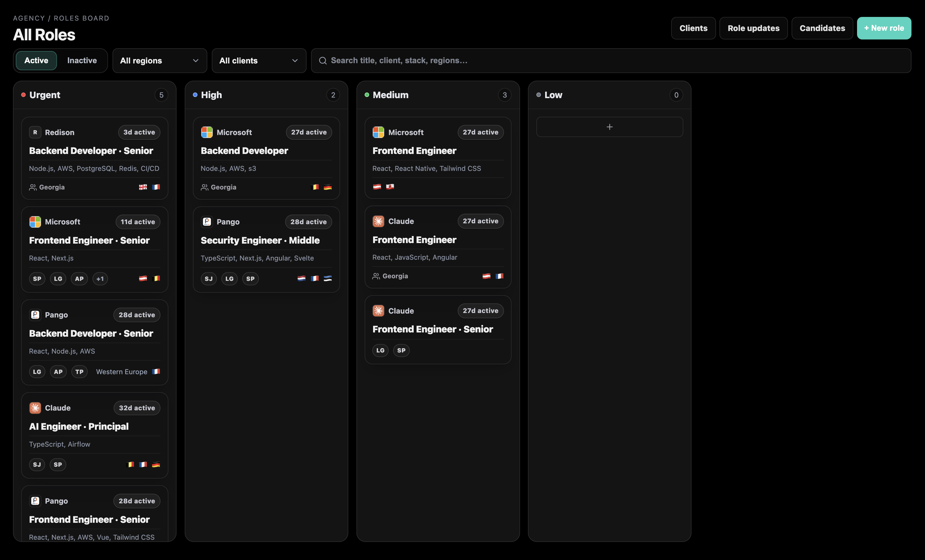Image resolution: width=925 pixels, height=560 pixels.
Task: Click the 3d active badge on Redison card
Action: [139, 132]
